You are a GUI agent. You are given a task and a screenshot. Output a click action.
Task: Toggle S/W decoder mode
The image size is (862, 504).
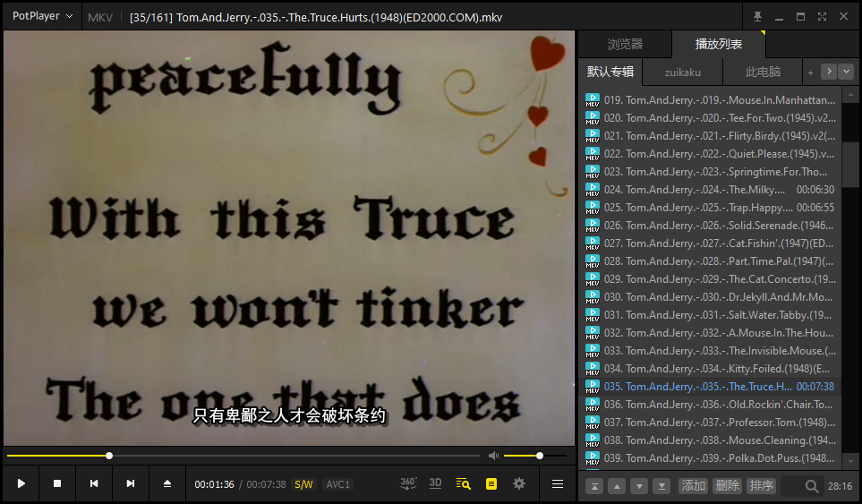[x=303, y=484]
